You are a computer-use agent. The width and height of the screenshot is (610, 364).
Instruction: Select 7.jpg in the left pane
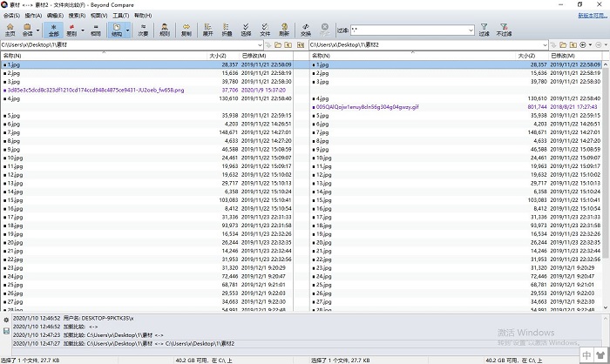[x=147, y=132]
